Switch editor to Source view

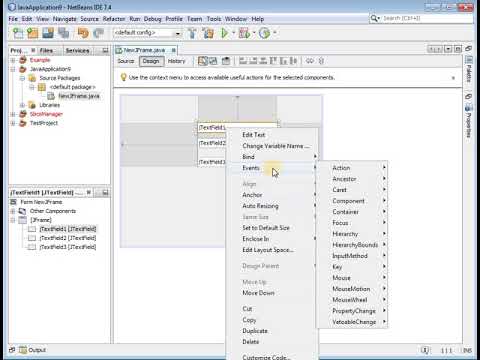pyautogui.click(x=126, y=61)
